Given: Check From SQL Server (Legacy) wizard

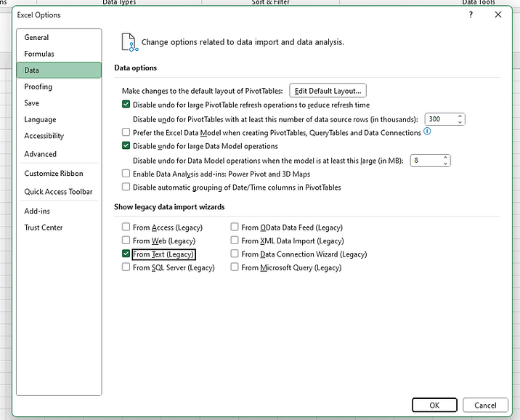Looking at the screenshot, I should [126, 267].
